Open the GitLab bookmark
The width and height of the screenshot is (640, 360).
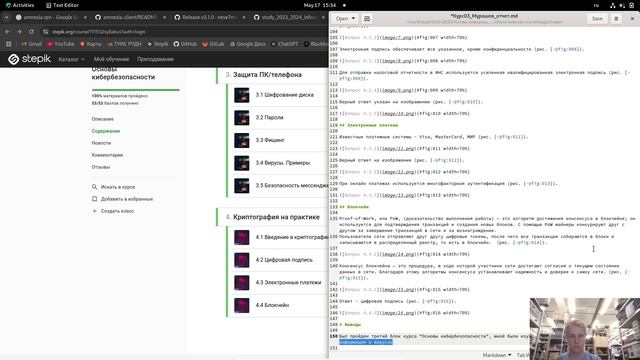tap(213, 44)
